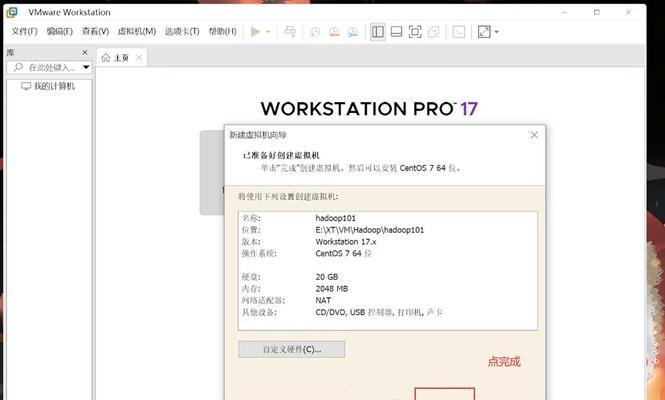Click the send Ctrl+Alt+Del toolbar icon

point(290,32)
